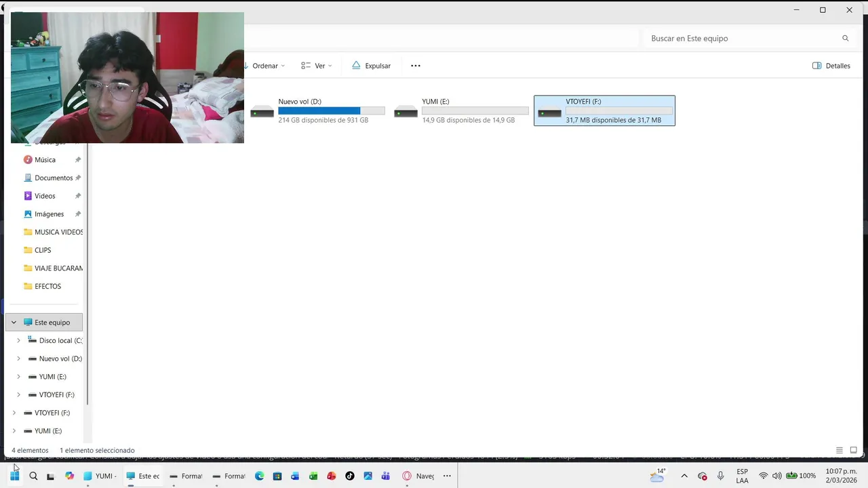The image size is (868, 488).
Task: Expand Disco local (C:) node
Action: pyautogui.click(x=18, y=341)
